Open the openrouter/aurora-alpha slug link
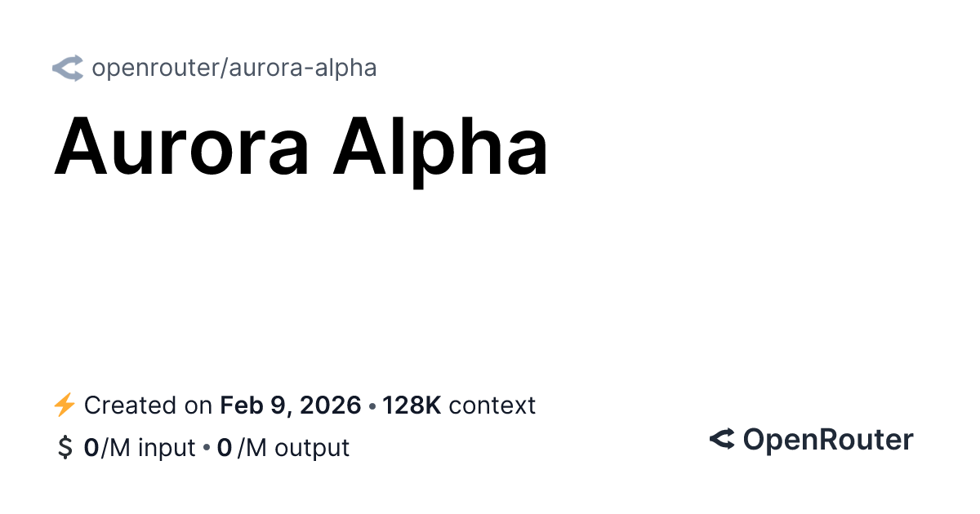Screen dimensions: 980x514 click(x=234, y=68)
